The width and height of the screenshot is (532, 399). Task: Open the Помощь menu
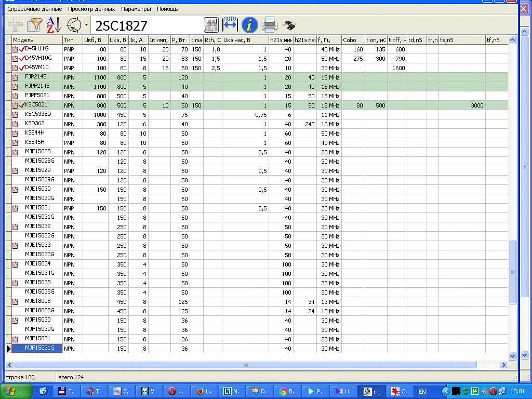[x=167, y=9]
